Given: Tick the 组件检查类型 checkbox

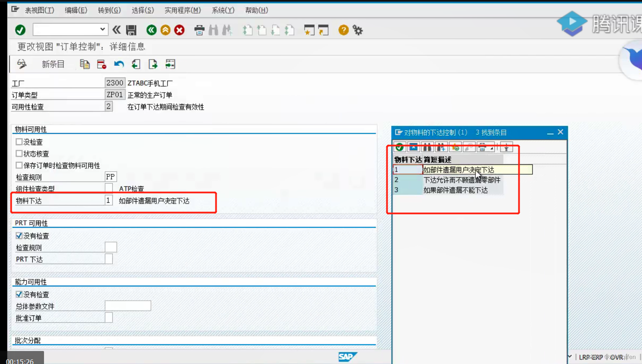Looking at the screenshot, I should pyautogui.click(x=109, y=188).
